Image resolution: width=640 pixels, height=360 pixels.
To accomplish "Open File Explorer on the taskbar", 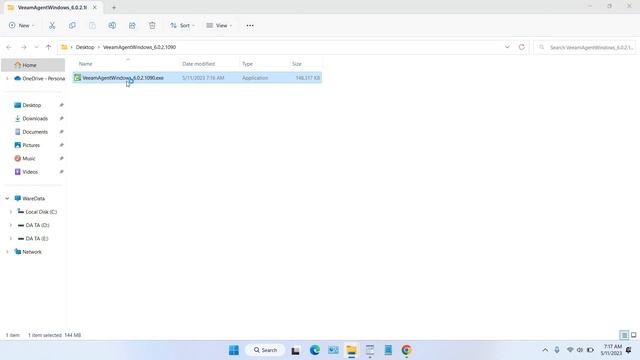I will 351,350.
